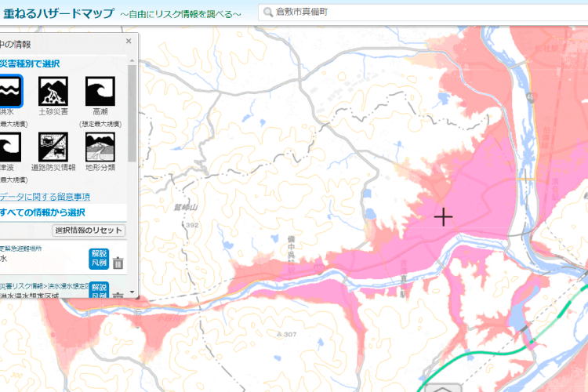Screen dimensions: 588x392
Task: Click the panel scrollbar down arrow
Action: pos(132,292)
